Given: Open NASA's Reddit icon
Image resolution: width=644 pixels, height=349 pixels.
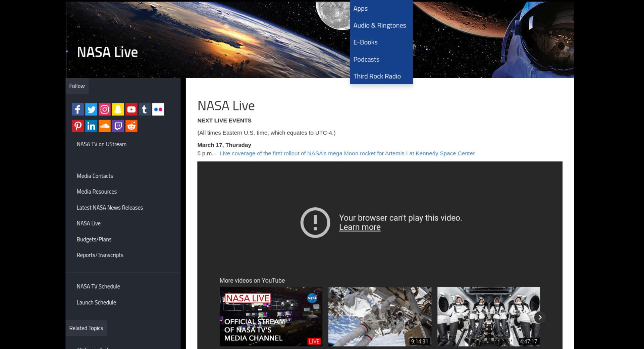Looking at the screenshot, I should 131,126.
